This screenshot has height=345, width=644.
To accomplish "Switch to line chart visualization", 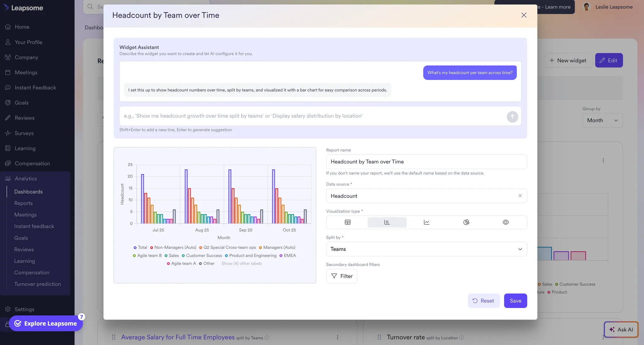I will (426, 222).
